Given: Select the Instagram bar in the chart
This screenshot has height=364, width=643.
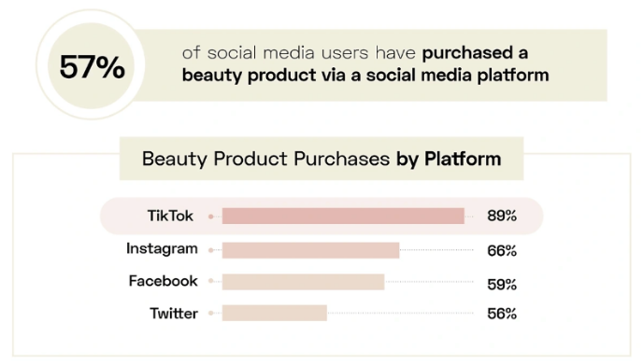Looking at the screenshot, I should coord(311,250).
